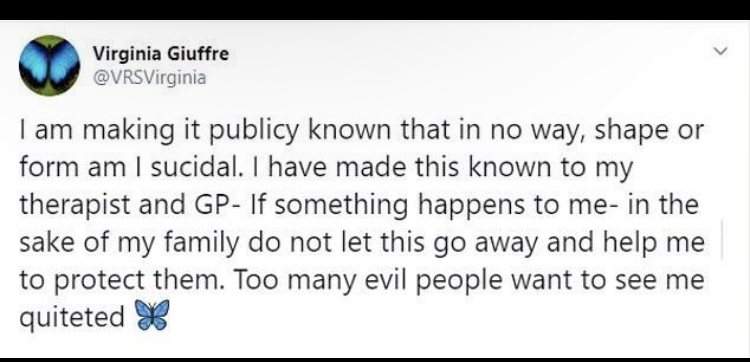Click 'shape or' at first line end
The height and width of the screenshot is (362, 750).
649,132
